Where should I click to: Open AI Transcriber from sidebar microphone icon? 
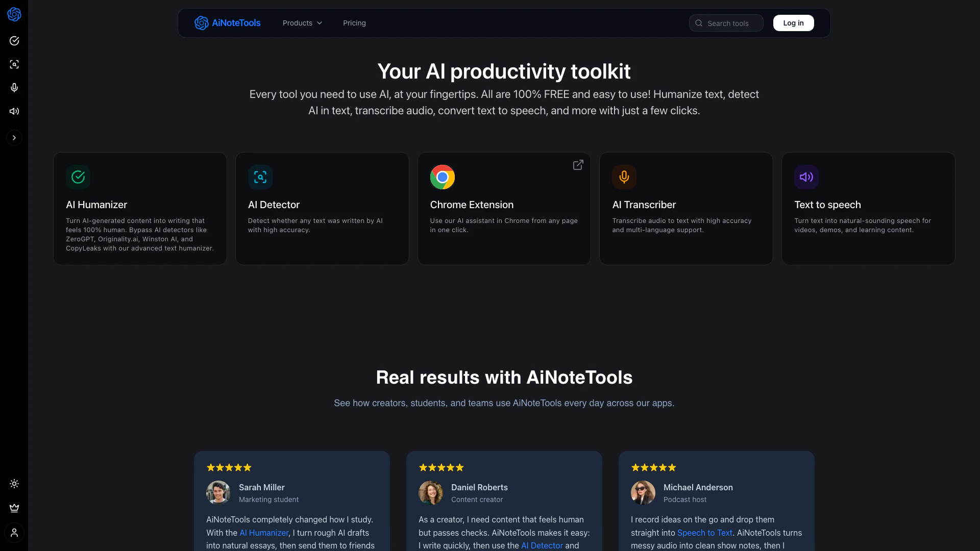click(x=14, y=88)
